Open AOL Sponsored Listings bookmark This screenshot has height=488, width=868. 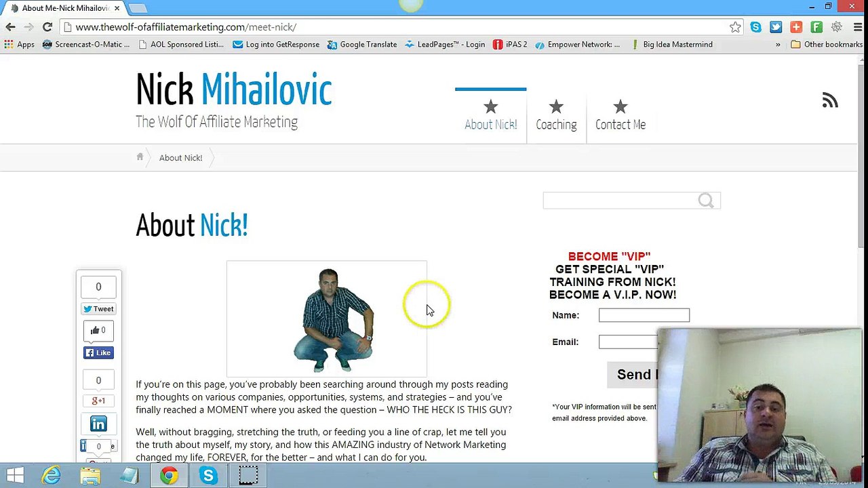[181, 45]
